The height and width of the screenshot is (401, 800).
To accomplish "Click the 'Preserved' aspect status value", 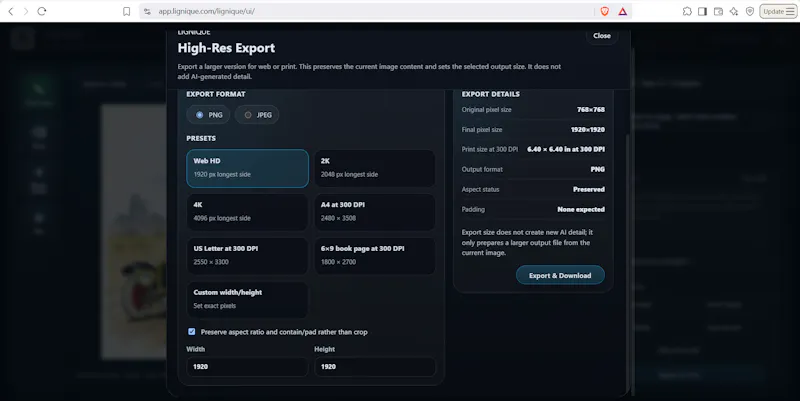I will click(x=589, y=189).
